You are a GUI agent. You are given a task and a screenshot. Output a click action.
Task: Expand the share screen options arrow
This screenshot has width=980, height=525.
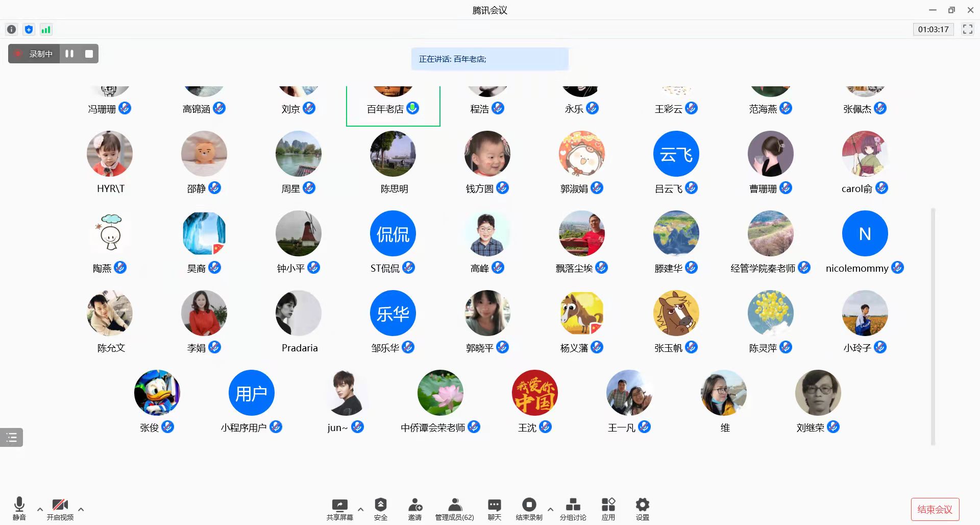coord(360,509)
